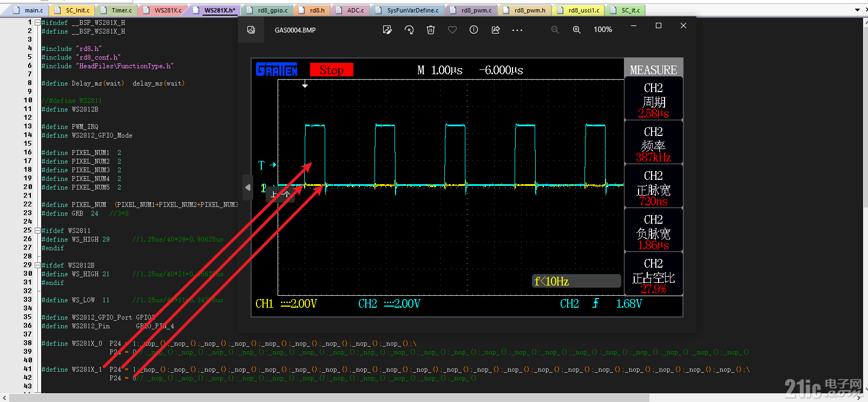This screenshot has width=868, height=402.
Task: Switch to the SC_it.c tab
Action: pos(626,10)
